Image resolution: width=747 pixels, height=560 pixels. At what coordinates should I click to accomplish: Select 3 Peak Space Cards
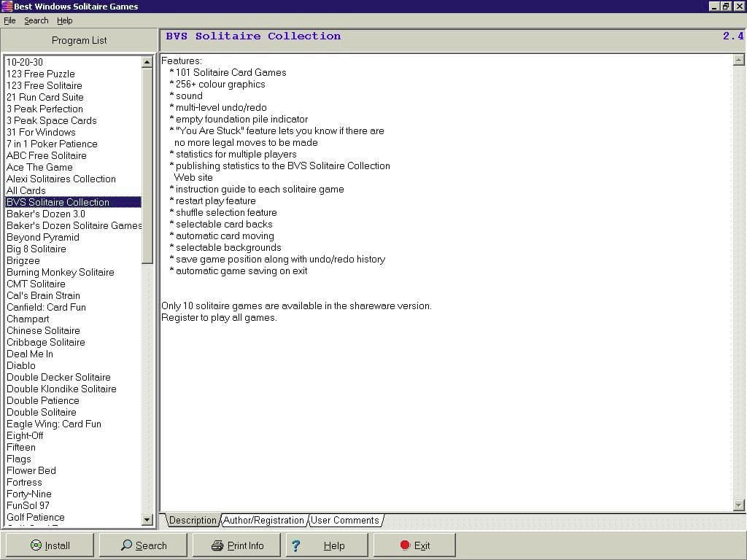[x=73, y=120]
